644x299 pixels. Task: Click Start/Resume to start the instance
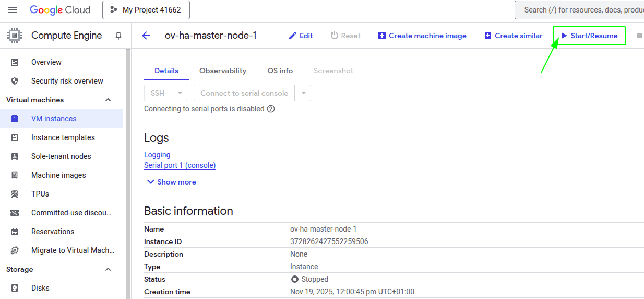point(589,36)
